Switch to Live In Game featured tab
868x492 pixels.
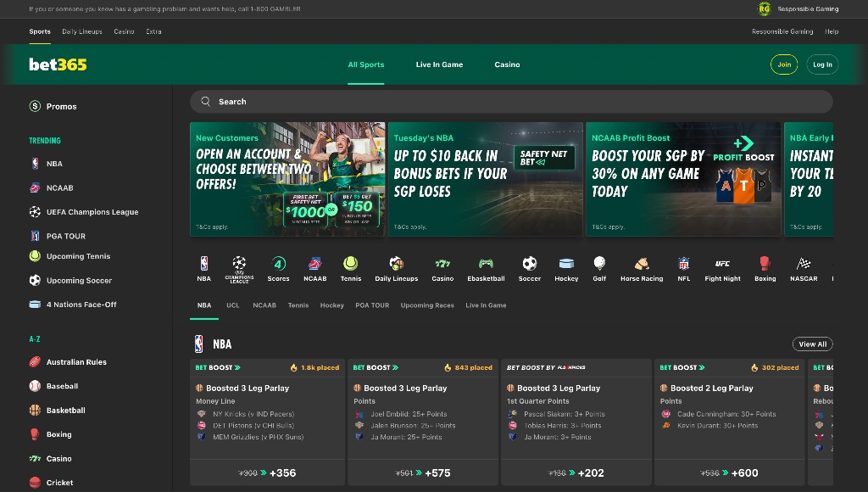(486, 305)
